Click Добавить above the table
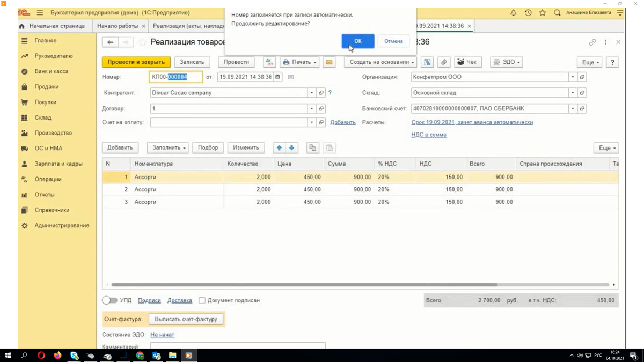 click(x=120, y=147)
